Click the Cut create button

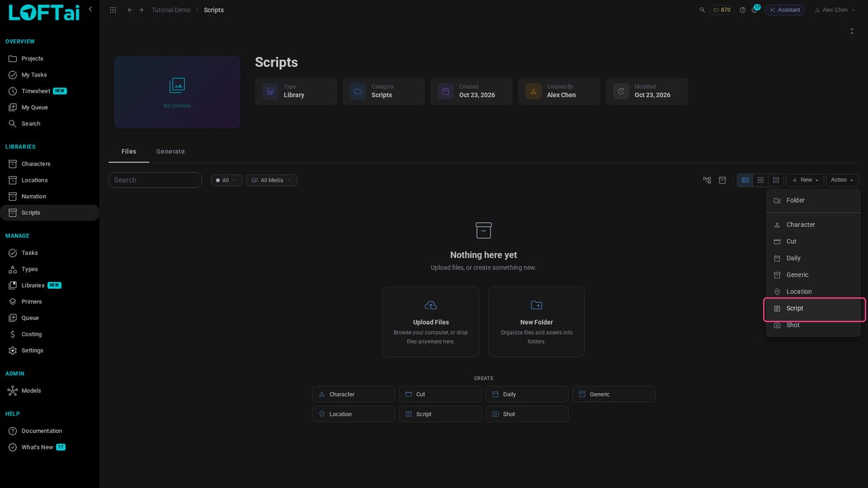440,394
